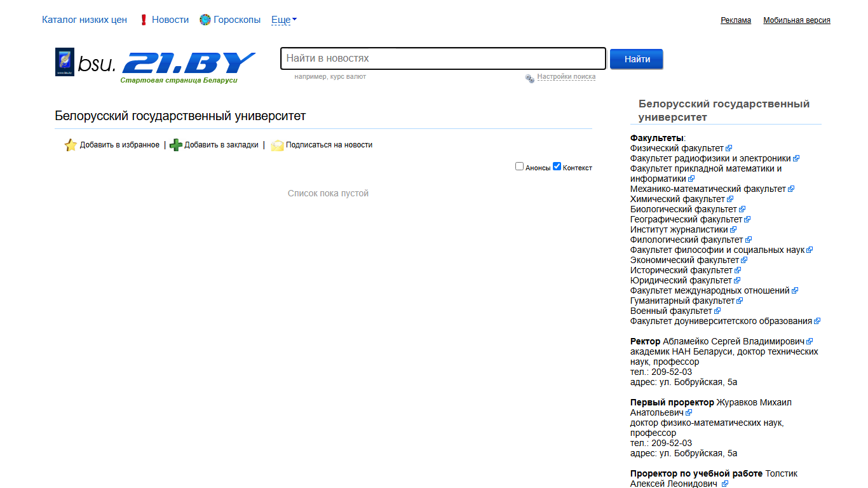Open the Реклама link
Viewport: 868px width, 488px height.
736,20
